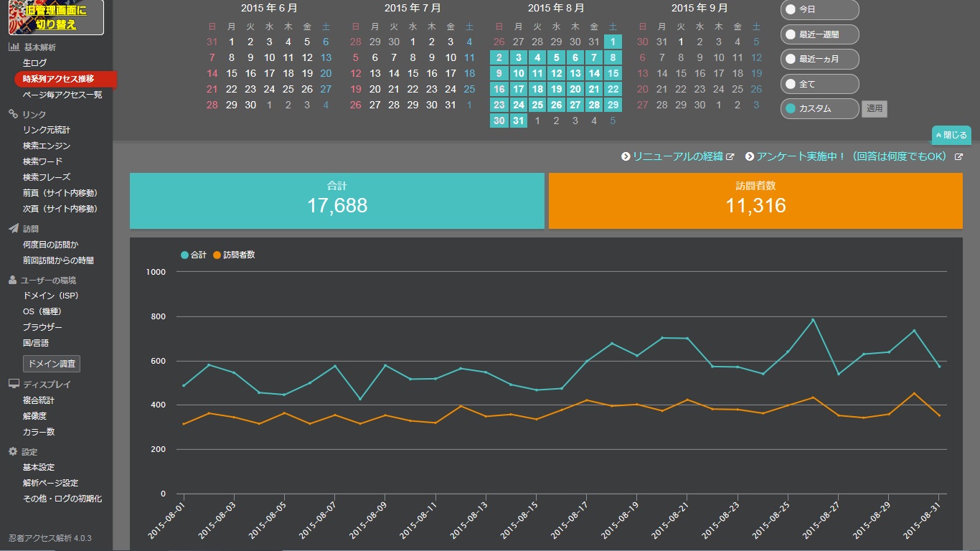The width and height of the screenshot is (980, 551).
Task: Click the 適用 button
Action: tap(875, 109)
